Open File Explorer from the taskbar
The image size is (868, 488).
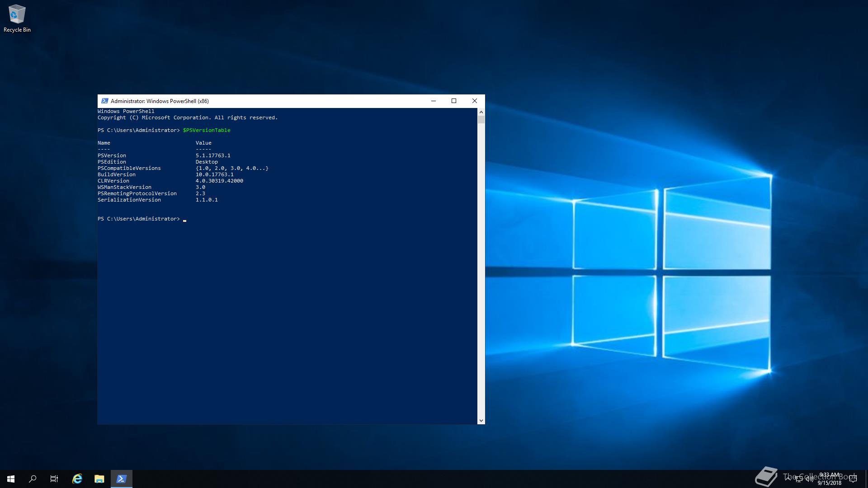click(99, 479)
